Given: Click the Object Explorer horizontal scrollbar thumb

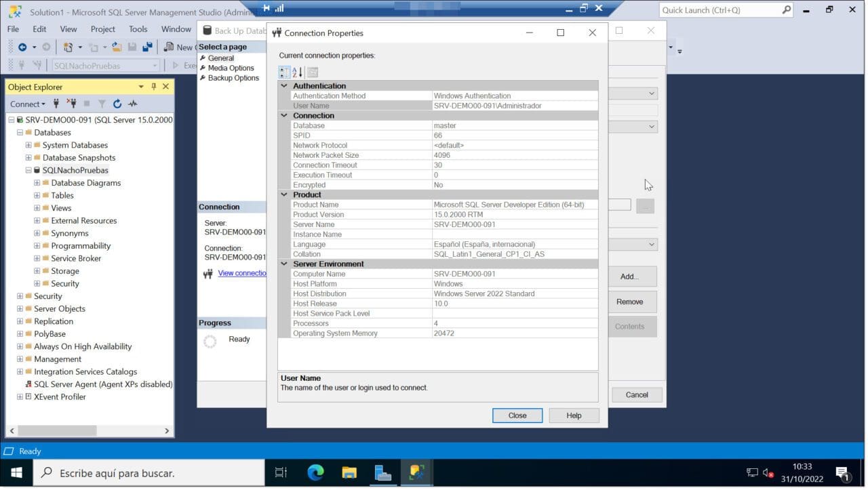Looking at the screenshot, I should [x=57, y=430].
